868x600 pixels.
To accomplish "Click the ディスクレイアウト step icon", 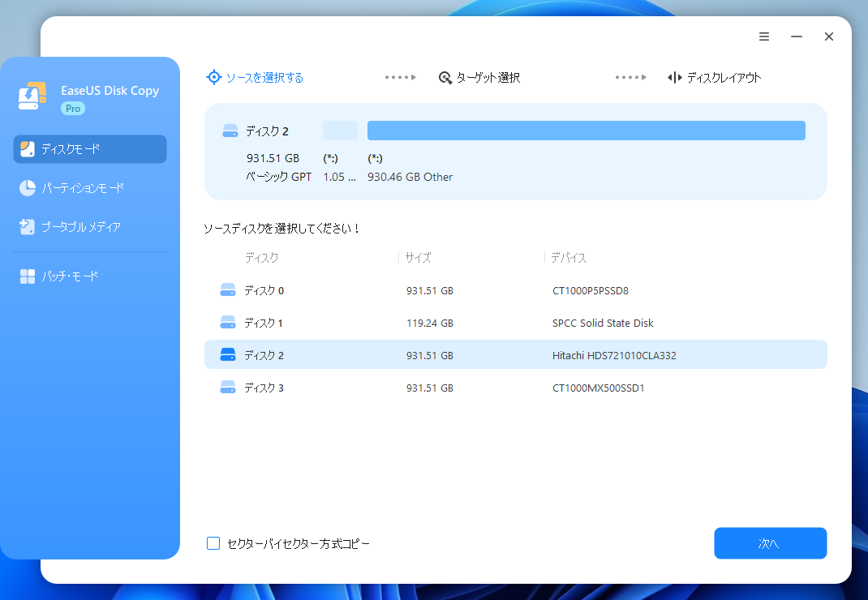I will pyautogui.click(x=674, y=78).
